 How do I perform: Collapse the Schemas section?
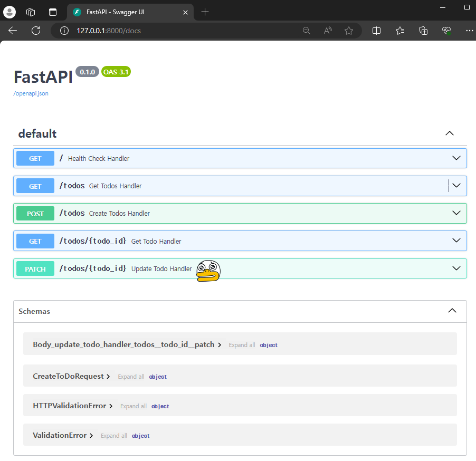(452, 311)
